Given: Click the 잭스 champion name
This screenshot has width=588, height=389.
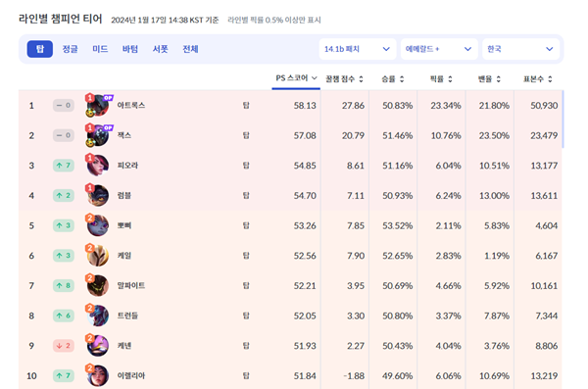Looking at the screenshot, I should (x=124, y=135).
